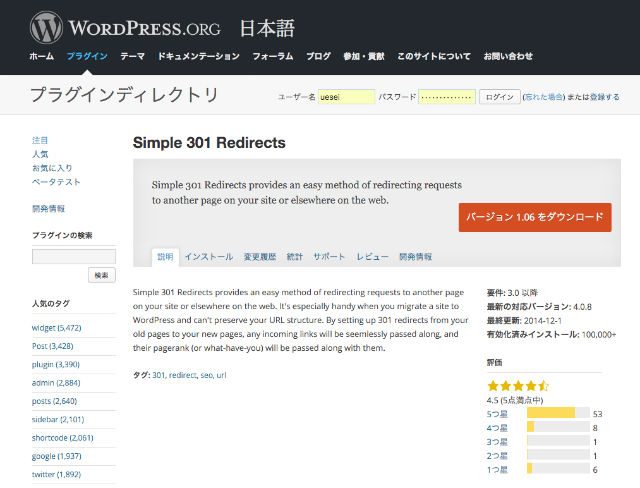Click the Simple 301 Redirects title
The image size is (640, 488).
click(209, 143)
